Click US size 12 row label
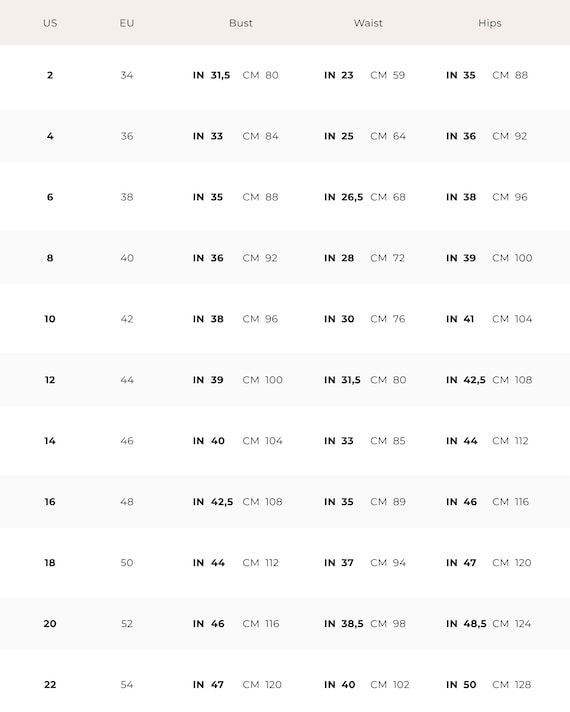Screen dimensions: 570x712 pos(50,380)
